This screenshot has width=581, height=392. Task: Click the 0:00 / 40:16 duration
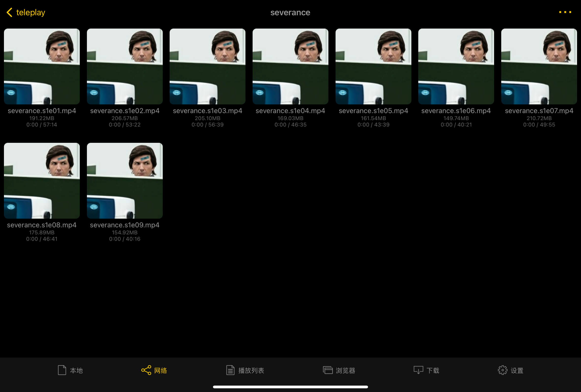click(125, 239)
